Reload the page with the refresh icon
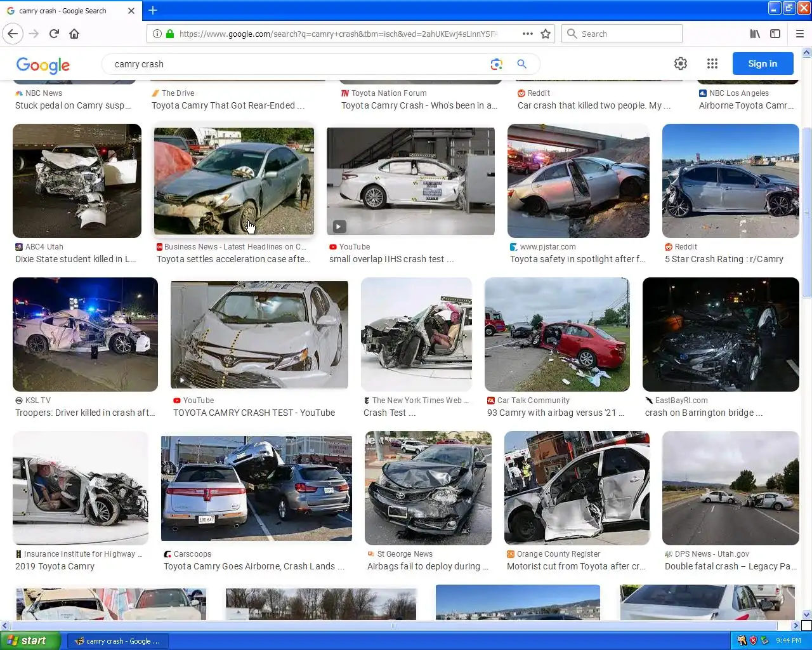812x650 pixels. [x=54, y=34]
